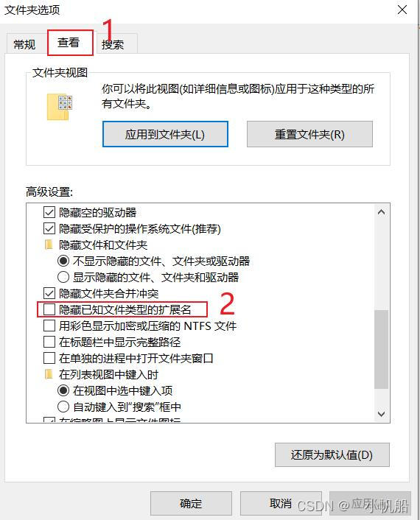Click the folder icon beside 在列表视图中键入时
Screen dimensions: 420x520
pos(49,374)
